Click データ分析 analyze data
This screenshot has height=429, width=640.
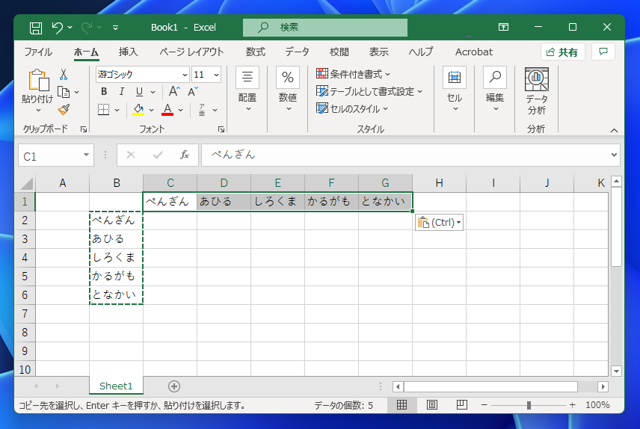(536, 91)
